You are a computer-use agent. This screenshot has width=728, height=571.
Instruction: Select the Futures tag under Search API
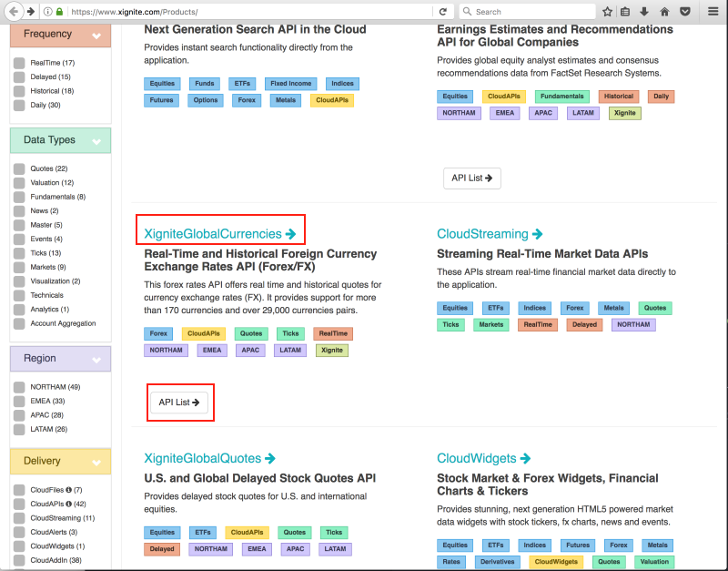click(x=161, y=100)
